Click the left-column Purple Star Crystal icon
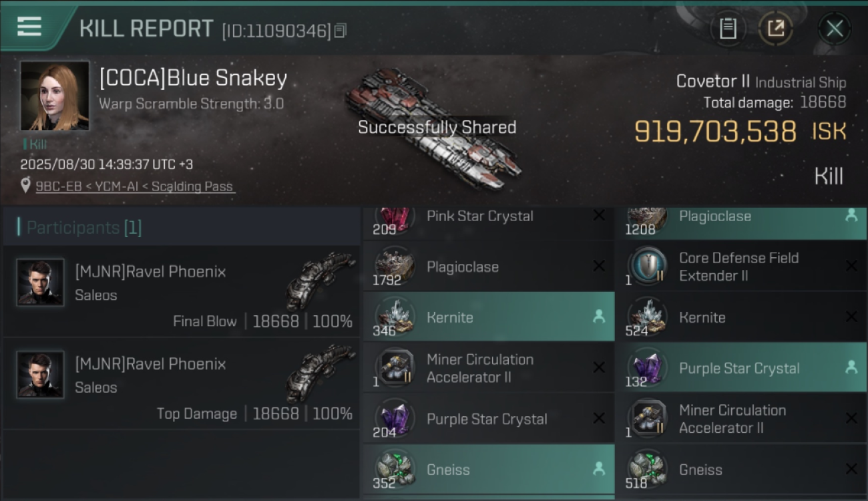Viewport: 868px width, 501px height. pyautogui.click(x=395, y=418)
